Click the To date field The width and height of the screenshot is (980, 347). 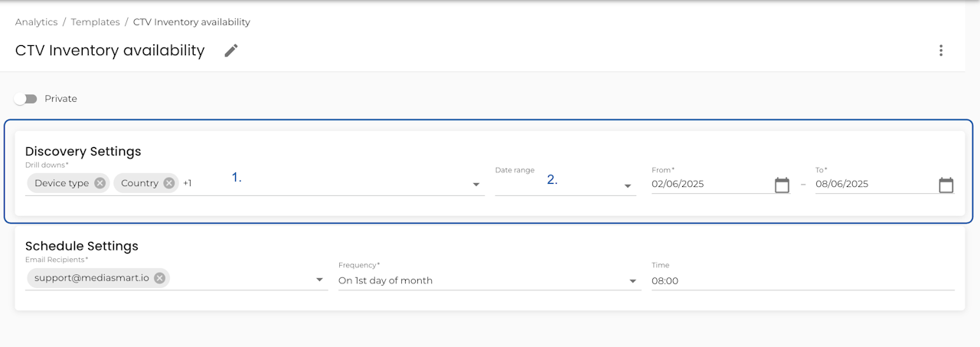pos(873,184)
